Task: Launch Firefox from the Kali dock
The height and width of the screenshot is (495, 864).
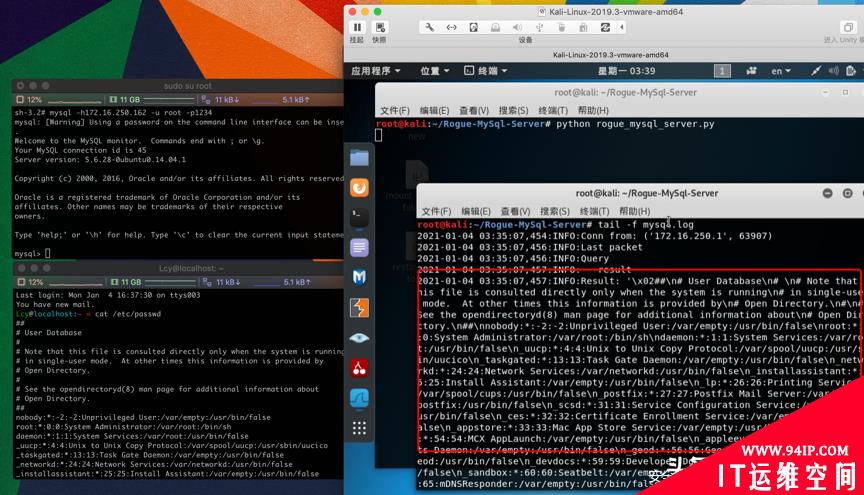Action: tap(359, 188)
